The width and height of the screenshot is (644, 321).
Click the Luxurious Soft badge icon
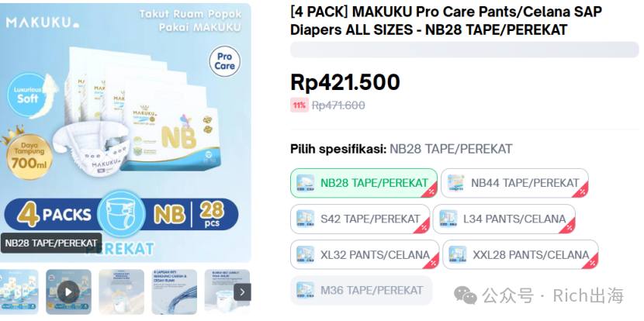[x=28, y=95]
